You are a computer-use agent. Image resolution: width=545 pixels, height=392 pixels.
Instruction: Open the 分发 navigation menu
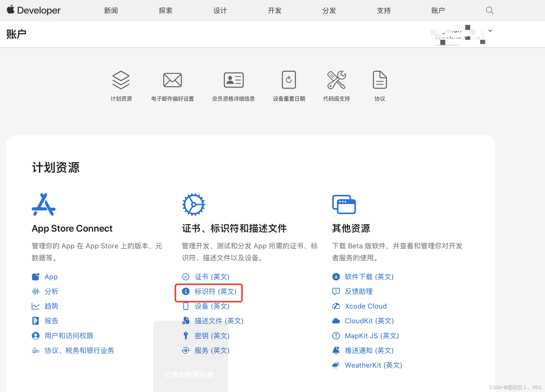pyautogui.click(x=329, y=10)
